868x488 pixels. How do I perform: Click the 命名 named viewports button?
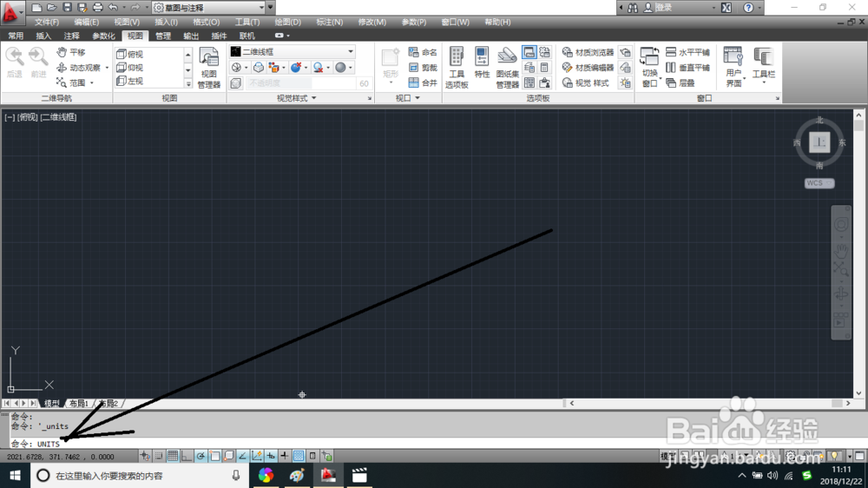(x=423, y=52)
